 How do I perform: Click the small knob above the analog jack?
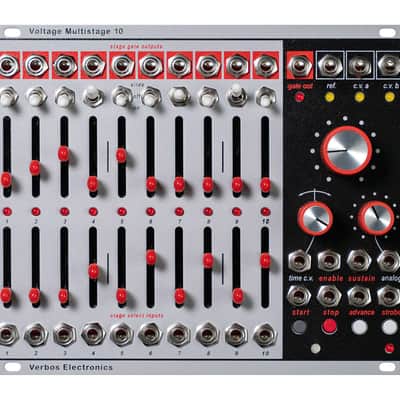(376, 218)
